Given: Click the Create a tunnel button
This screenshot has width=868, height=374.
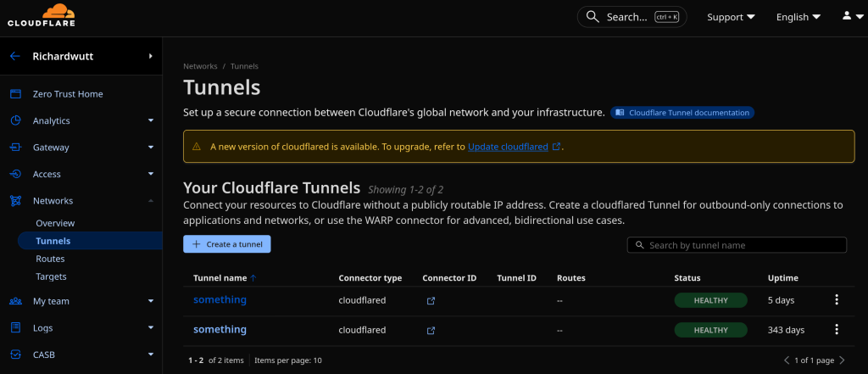Looking at the screenshot, I should (226, 244).
